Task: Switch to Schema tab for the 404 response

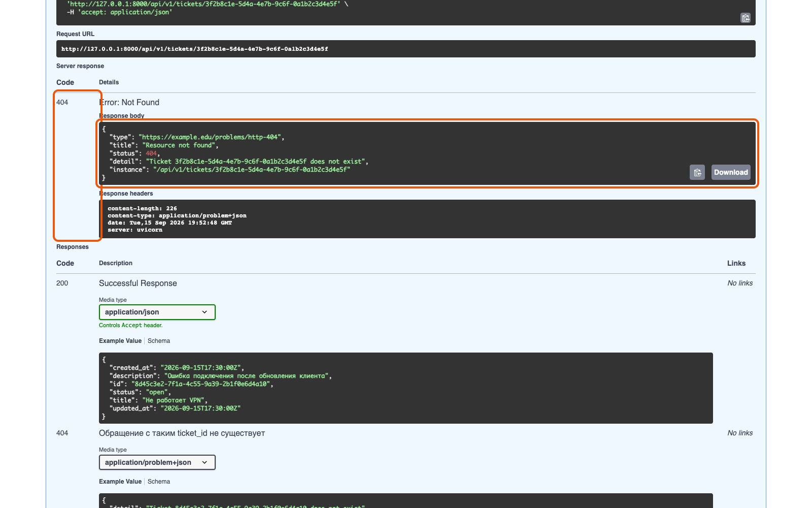Action: [159, 482]
